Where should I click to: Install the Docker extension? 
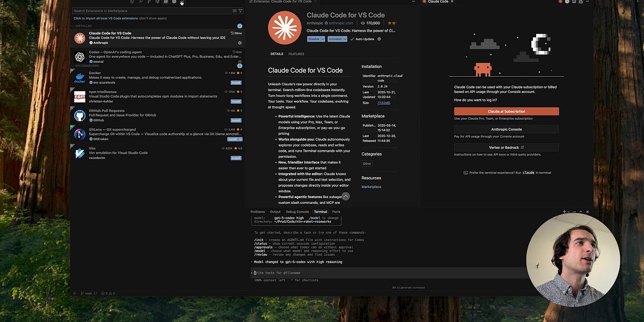(236, 83)
